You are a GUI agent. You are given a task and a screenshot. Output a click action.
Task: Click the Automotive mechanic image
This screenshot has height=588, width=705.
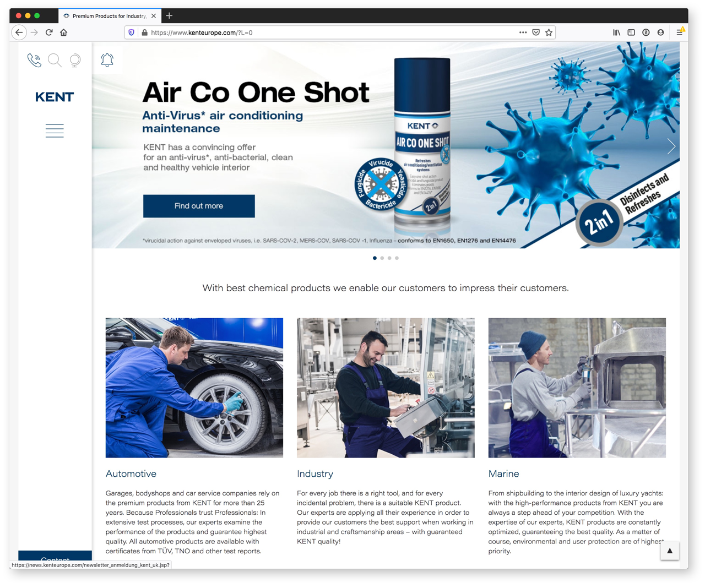click(194, 388)
